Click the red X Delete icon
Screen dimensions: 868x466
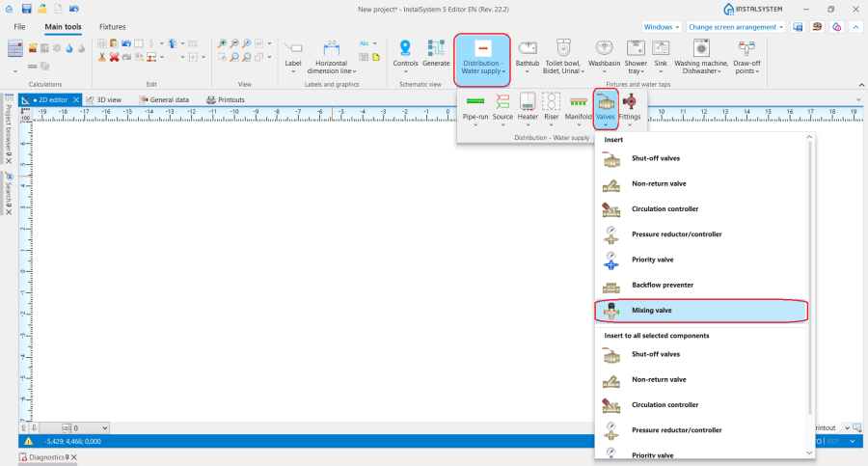(114, 57)
